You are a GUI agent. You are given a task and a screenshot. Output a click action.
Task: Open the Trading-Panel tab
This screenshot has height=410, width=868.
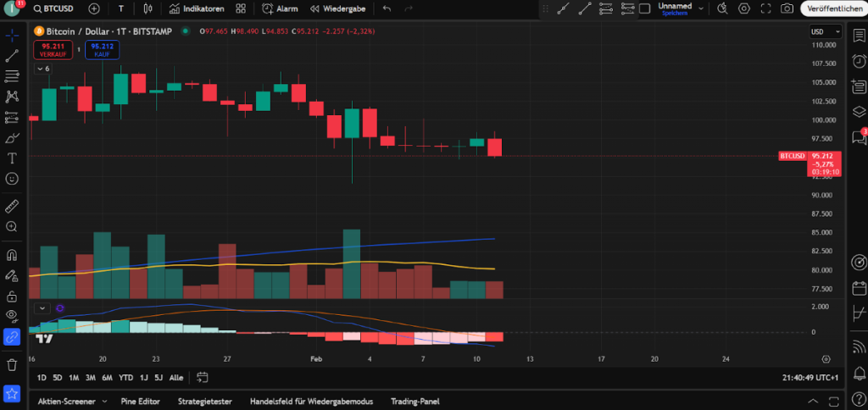(x=414, y=402)
